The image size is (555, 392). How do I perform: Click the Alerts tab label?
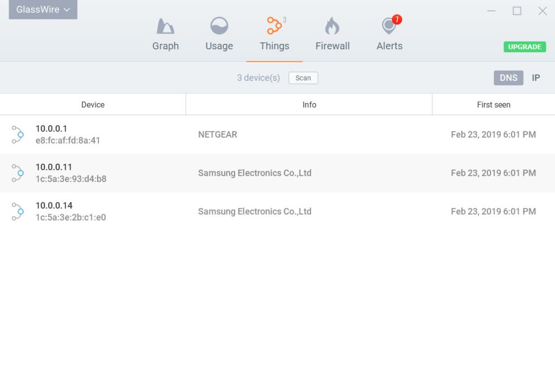click(x=389, y=46)
